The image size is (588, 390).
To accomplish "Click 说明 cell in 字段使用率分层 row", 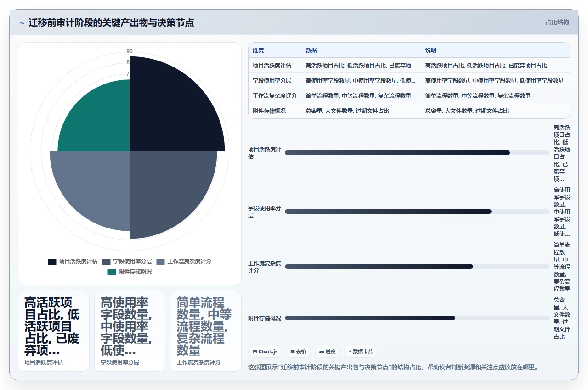I will click(495, 81).
